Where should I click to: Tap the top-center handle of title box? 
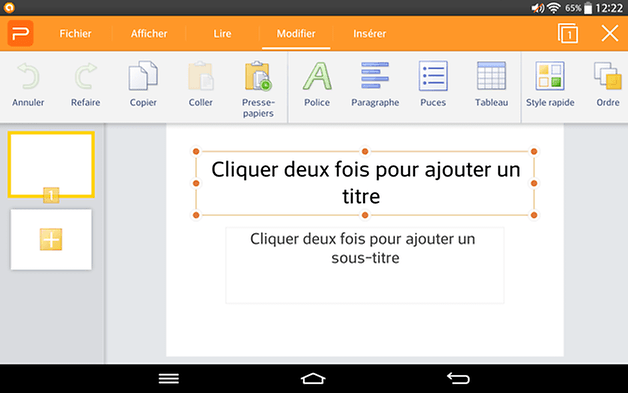point(365,151)
